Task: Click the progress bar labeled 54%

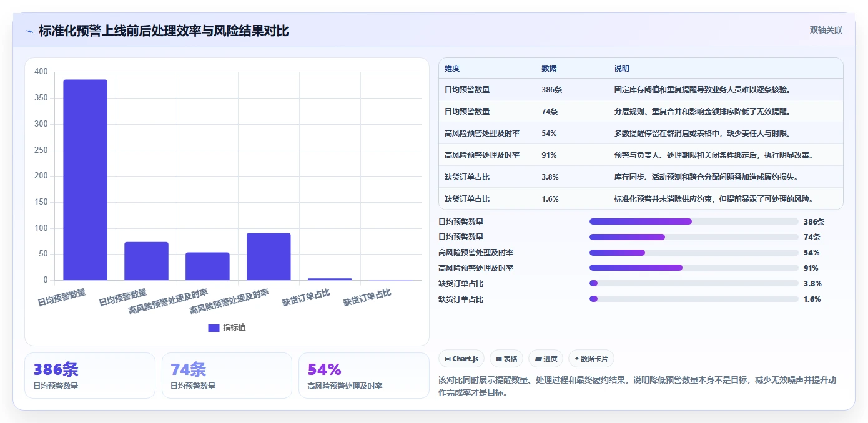Action: click(x=694, y=253)
